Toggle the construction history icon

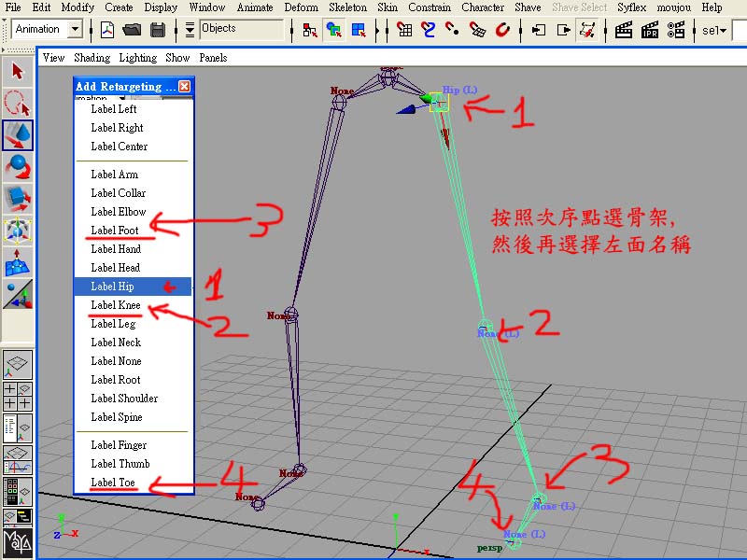coord(587,30)
